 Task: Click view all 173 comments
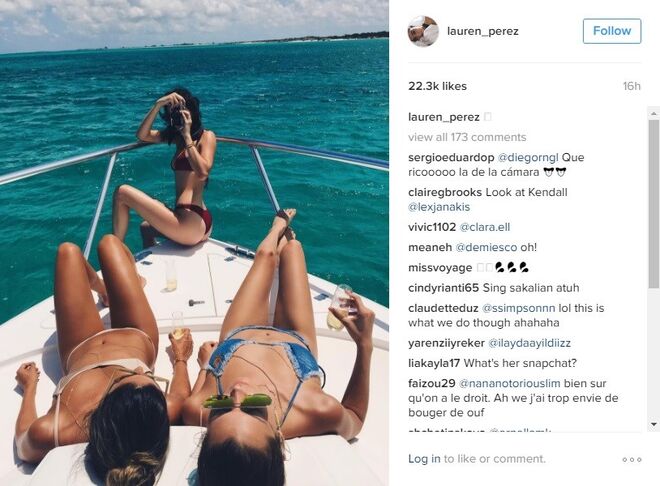click(x=467, y=137)
